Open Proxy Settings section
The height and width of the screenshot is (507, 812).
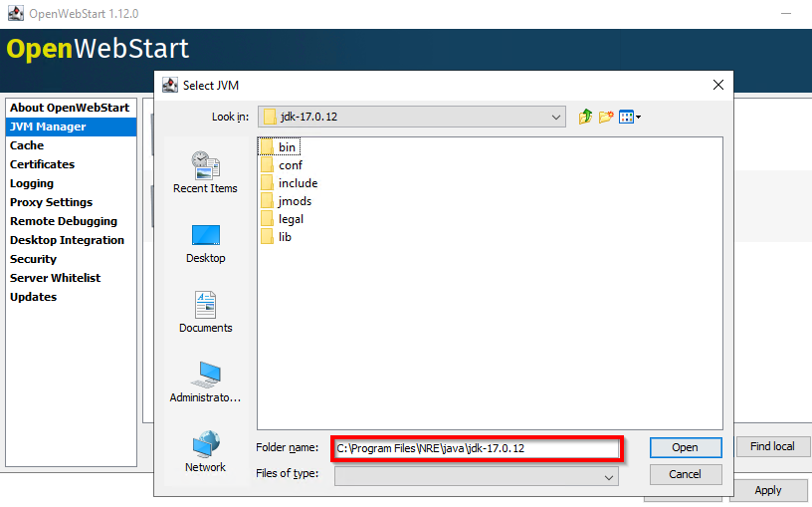tap(71, 202)
